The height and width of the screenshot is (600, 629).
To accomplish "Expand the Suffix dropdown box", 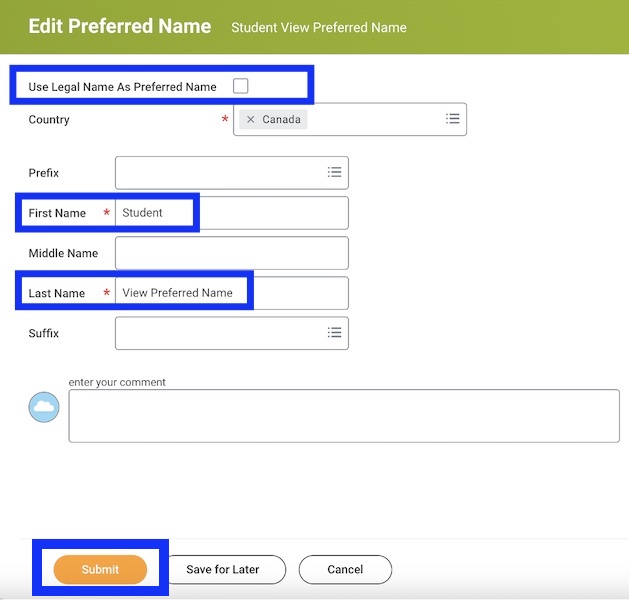I will pyautogui.click(x=220, y=333).
